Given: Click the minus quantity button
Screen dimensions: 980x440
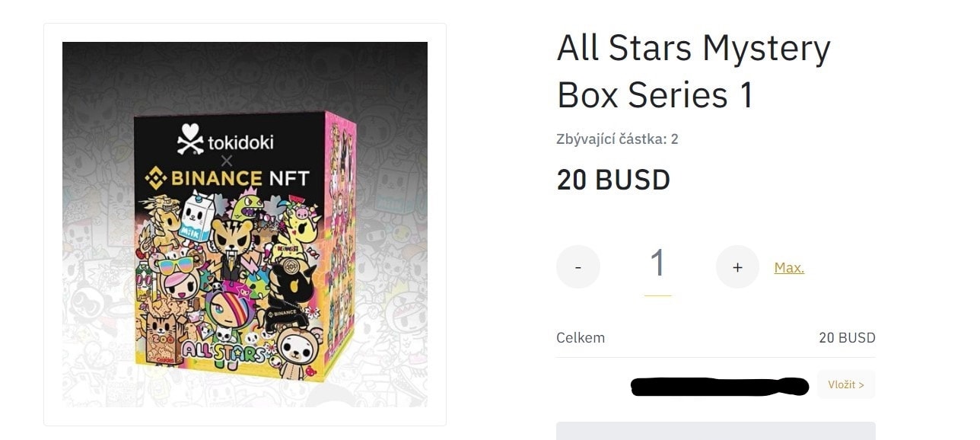Looking at the screenshot, I should [x=578, y=267].
